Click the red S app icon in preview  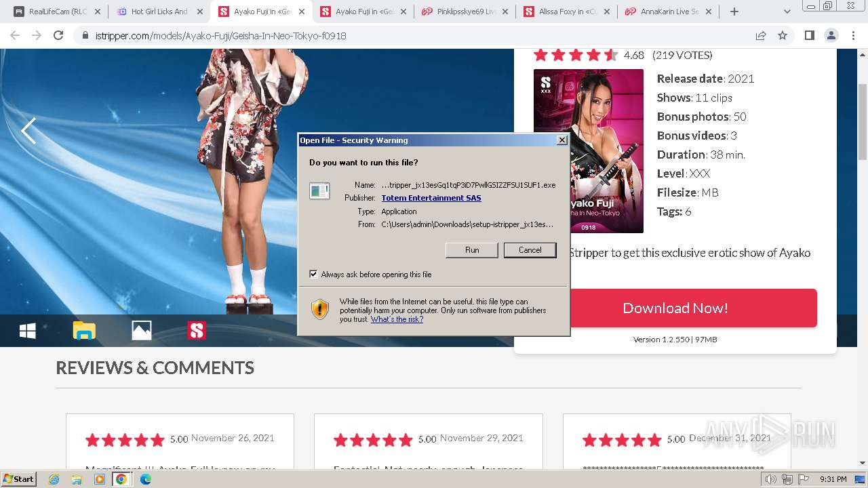pyautogui.click(x=197, y=331)
